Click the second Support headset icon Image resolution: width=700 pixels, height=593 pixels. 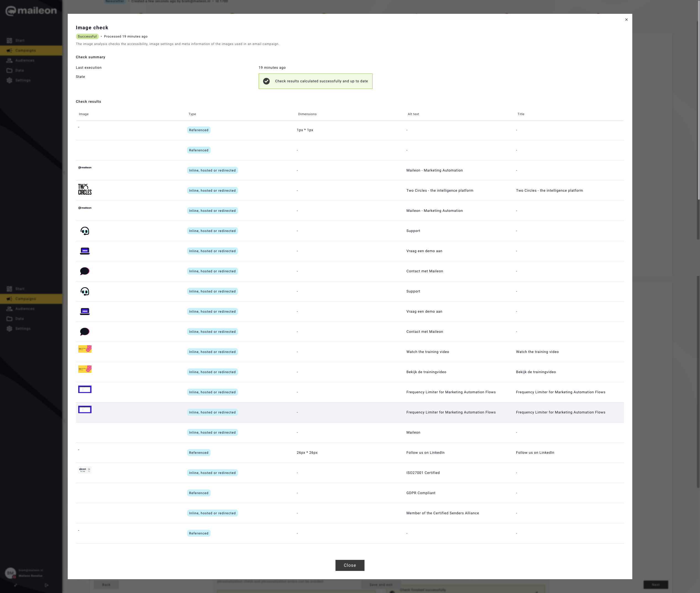coord(85,291)
